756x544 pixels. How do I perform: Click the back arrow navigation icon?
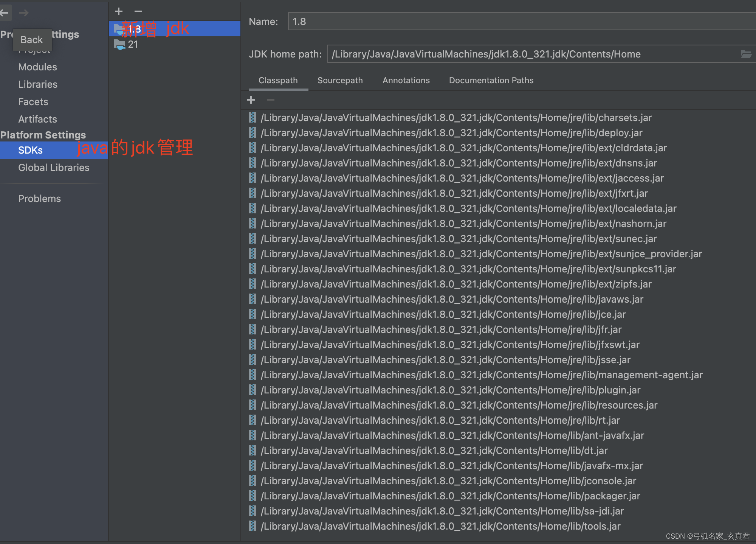point(5,13)
